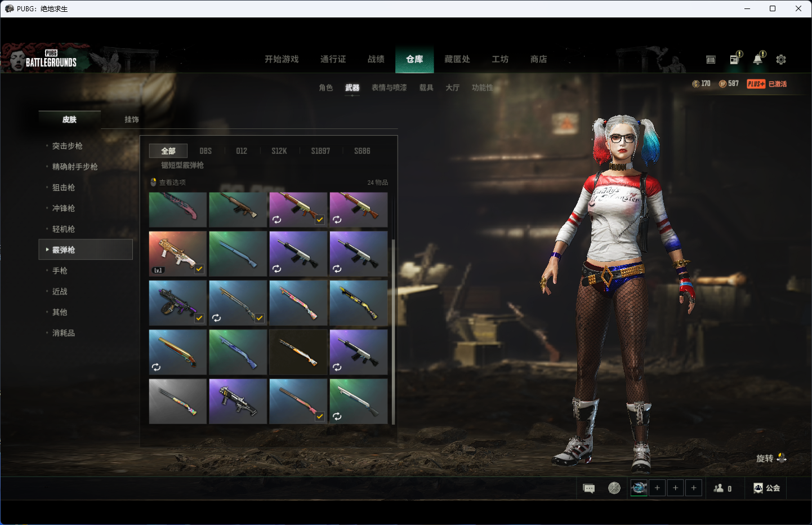This screenshot has height=525, width=812.
Task: Click the BP currency icon
Action: (722, 84)
